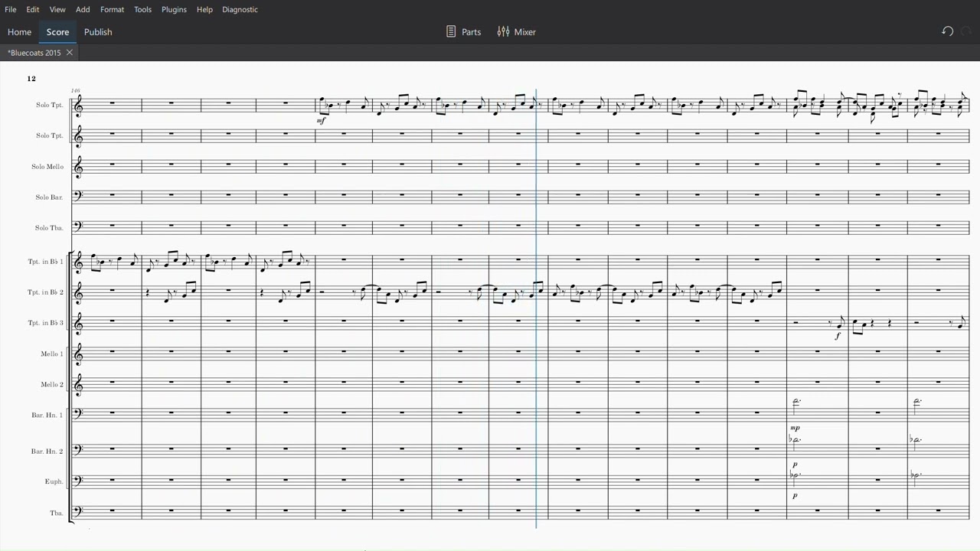Open the Add menu
The image size is (980, 551).
pyautogui.click(x=83, y=9)
